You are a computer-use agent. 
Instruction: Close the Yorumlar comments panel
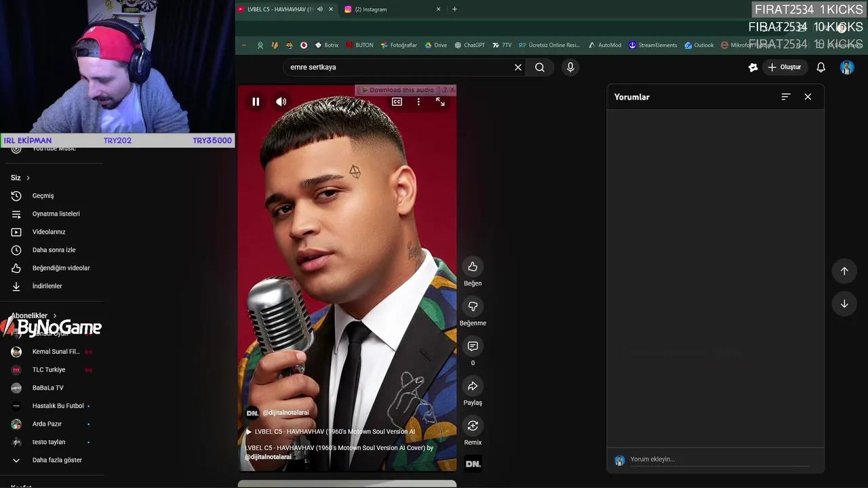click(x=808, y=97)
